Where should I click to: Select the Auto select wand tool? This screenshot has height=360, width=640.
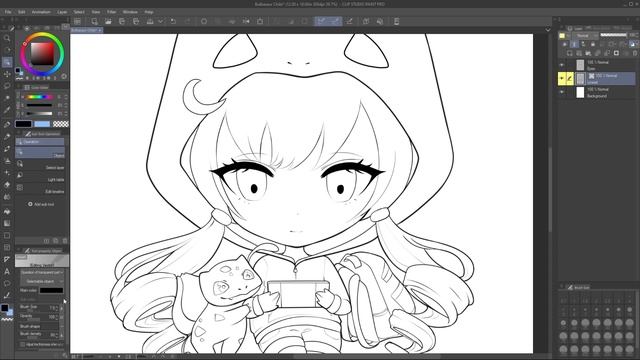pyautogui.click(x=7, y=98)
